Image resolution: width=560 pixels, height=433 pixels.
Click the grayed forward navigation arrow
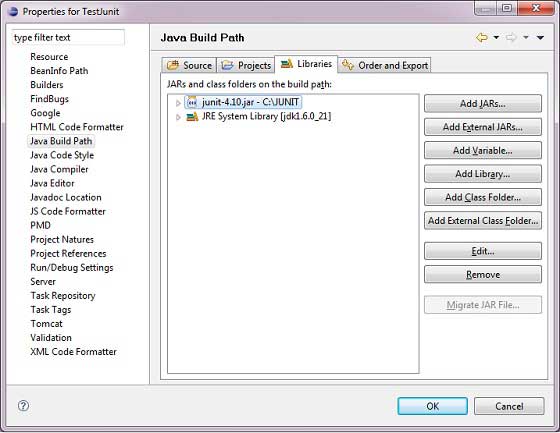pyautogui.click(x=511, y=37)
